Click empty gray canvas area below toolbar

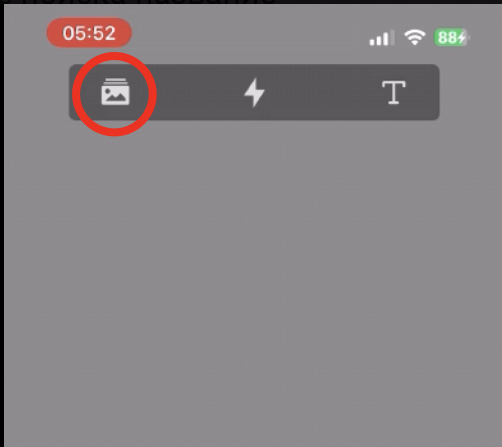(253, 283)
